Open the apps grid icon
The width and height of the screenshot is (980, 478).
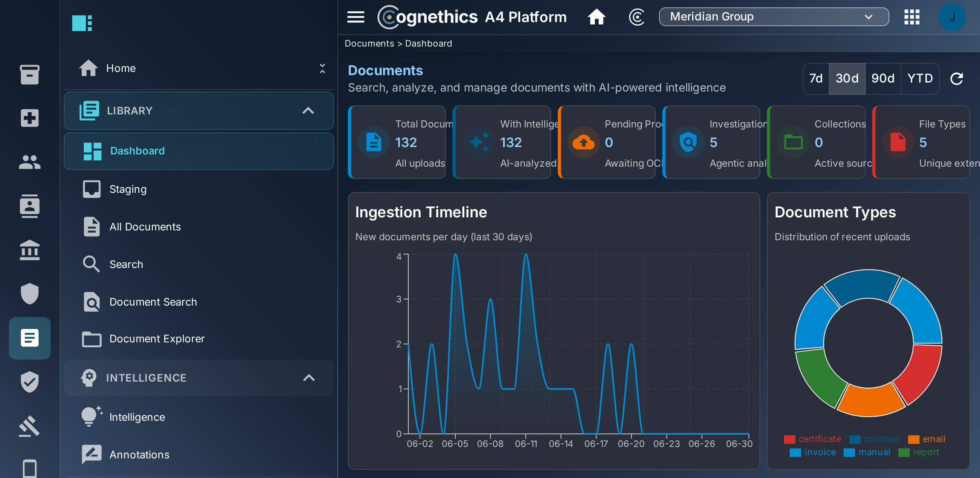point(912,17)
